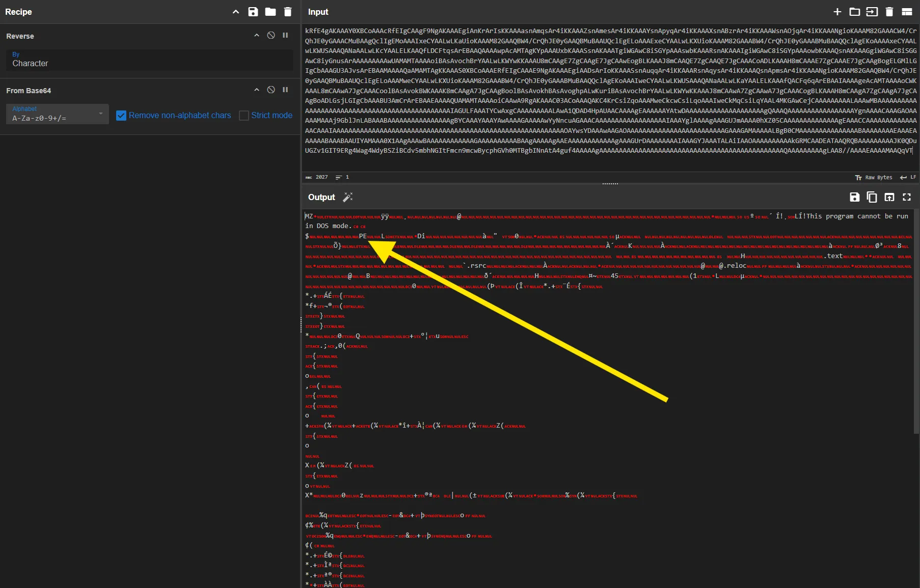The width and height of the screenshot is (920, 588).
Task: Load a recipe via folder icon
Action: pos(270,12)
